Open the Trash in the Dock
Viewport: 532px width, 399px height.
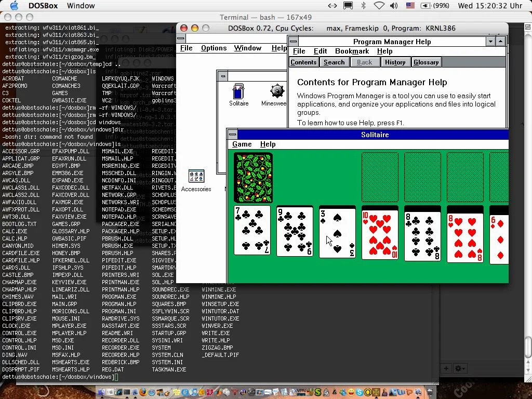coord(430,393)
